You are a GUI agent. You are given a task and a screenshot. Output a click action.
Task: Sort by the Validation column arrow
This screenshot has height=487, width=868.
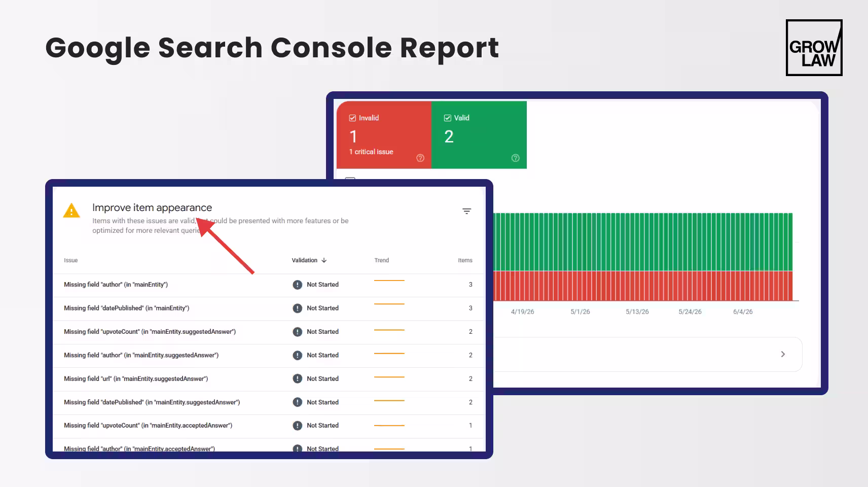tap(324, 260)
